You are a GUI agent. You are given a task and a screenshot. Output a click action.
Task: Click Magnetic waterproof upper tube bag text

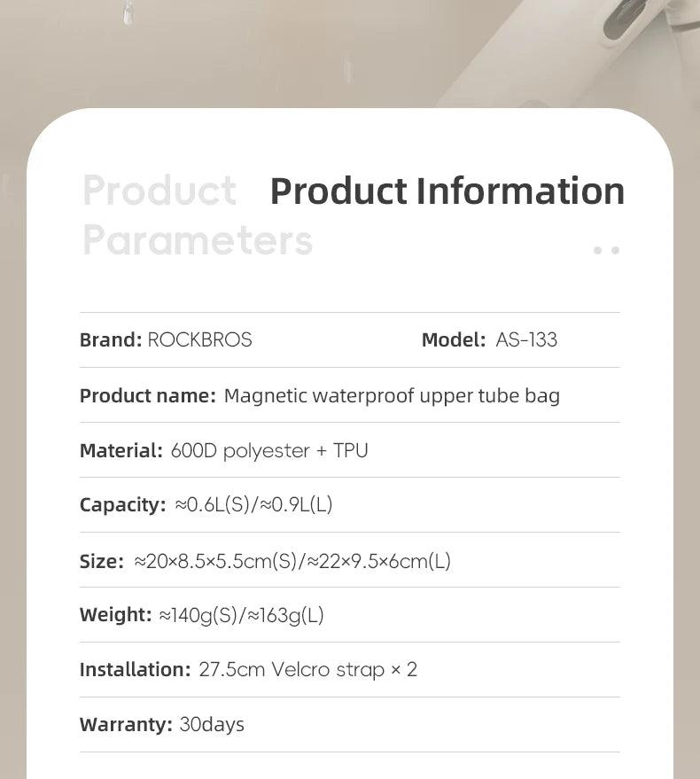[392, 396]
